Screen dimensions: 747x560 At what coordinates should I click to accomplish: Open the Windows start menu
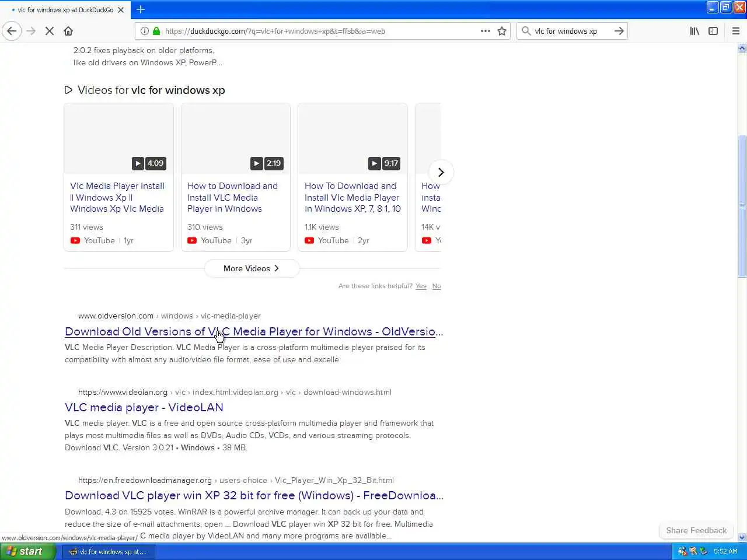tap(28, 551)
